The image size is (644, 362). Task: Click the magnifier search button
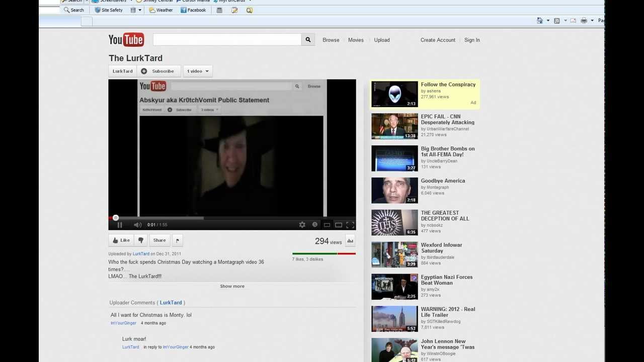coord(308,40)
